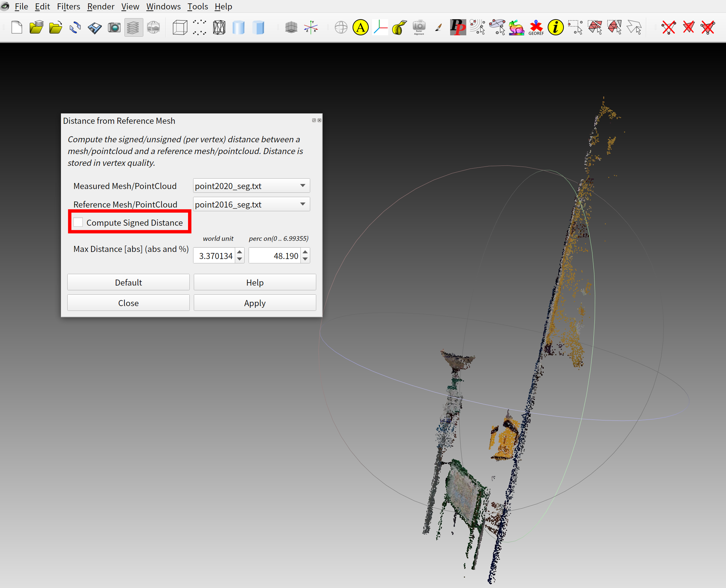Click the Snapshot camera icon
The height and width of the screenshot is (588, 726).
click(x=114, y=28)
